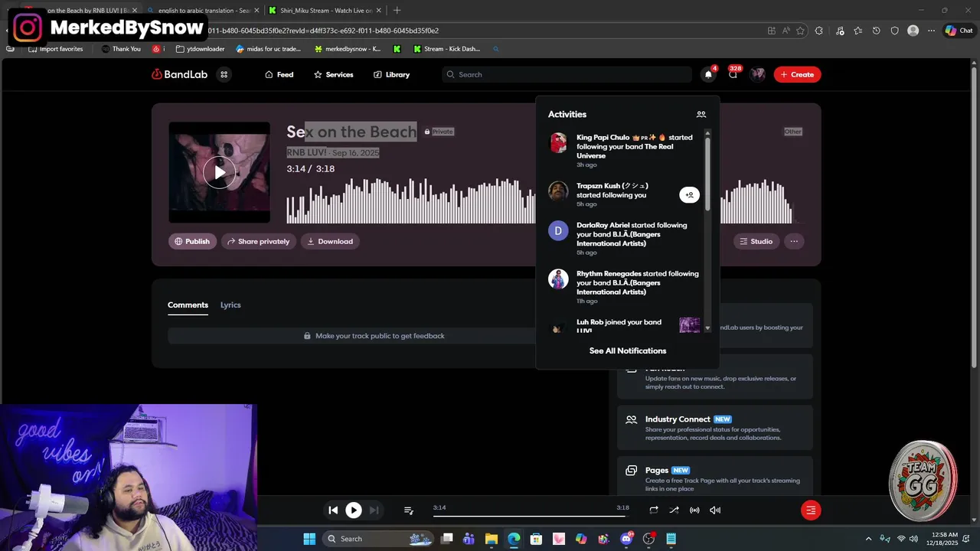The image size is (980, 551).
Task: Open merkedbysnow Kick bookmark
Action: point(347,49)
